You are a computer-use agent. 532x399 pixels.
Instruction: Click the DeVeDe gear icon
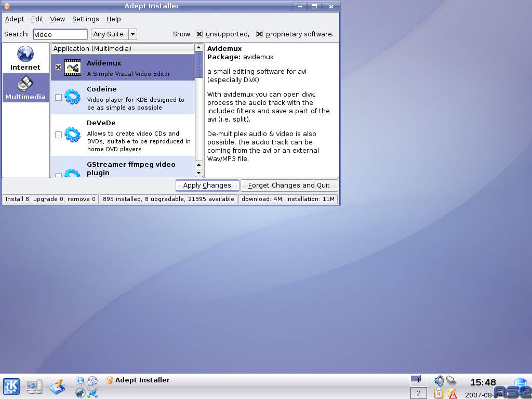[73, 135]
